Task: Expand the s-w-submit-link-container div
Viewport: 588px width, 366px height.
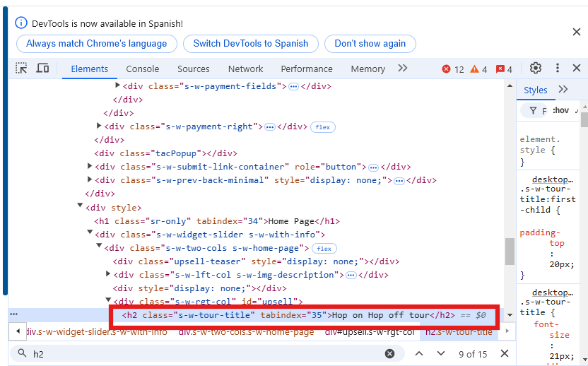Action: 90,166
